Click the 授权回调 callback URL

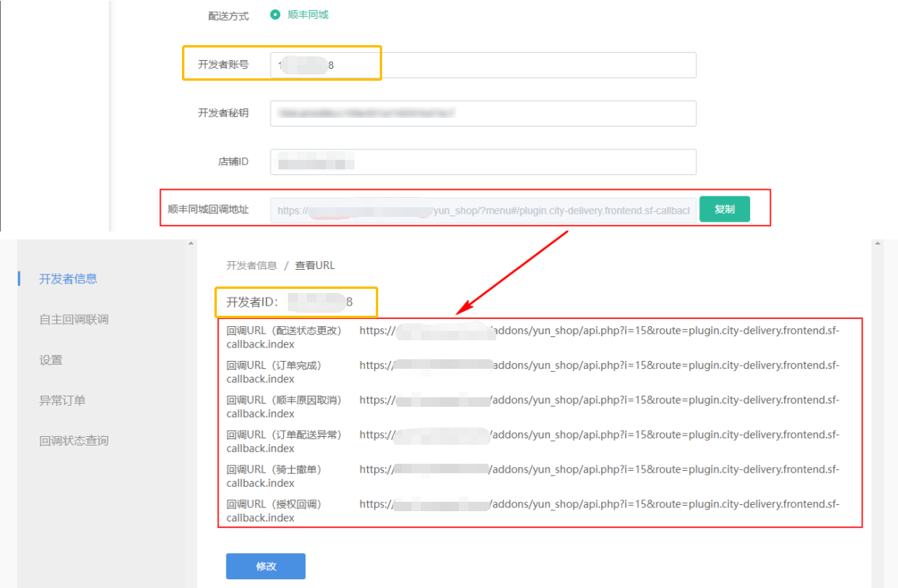(x=599, y=504)
